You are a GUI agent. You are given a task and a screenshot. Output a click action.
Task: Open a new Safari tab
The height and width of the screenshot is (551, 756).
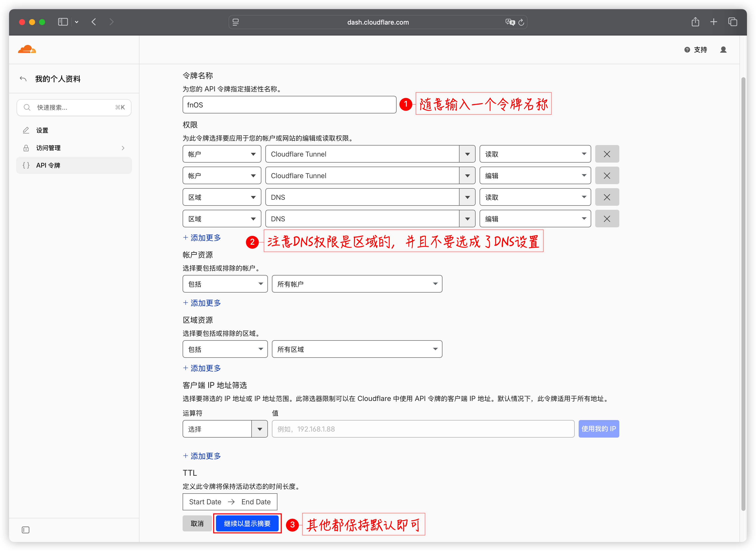click(x=714, y=22)
